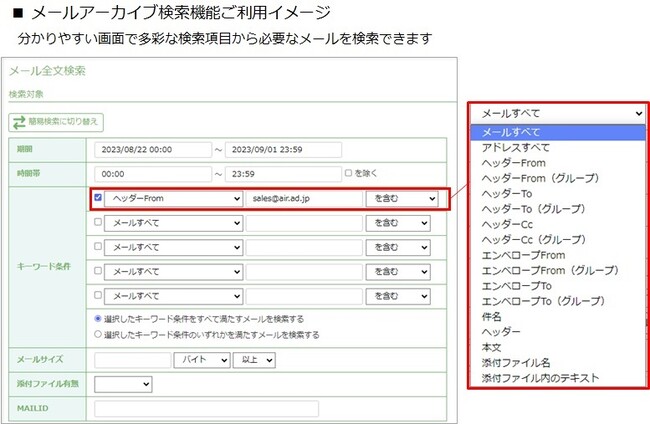Click the period start date field 2023/08/22

152,150
